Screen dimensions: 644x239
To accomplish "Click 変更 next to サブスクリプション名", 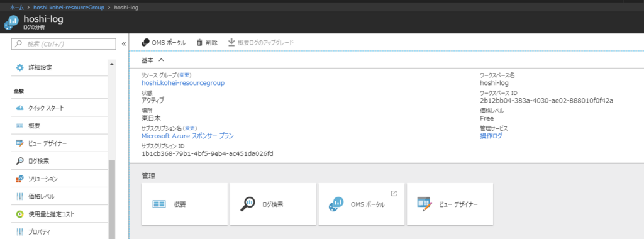I will coord(190,128).
